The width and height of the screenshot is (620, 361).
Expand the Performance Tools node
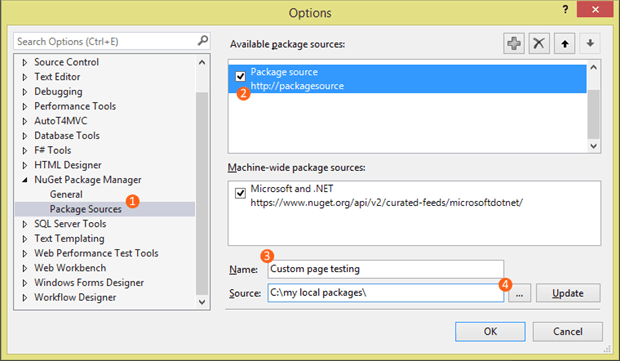25,106
